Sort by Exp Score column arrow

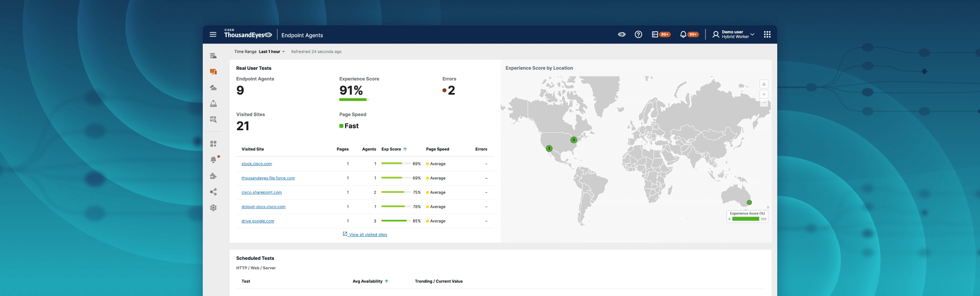point(405,149)
